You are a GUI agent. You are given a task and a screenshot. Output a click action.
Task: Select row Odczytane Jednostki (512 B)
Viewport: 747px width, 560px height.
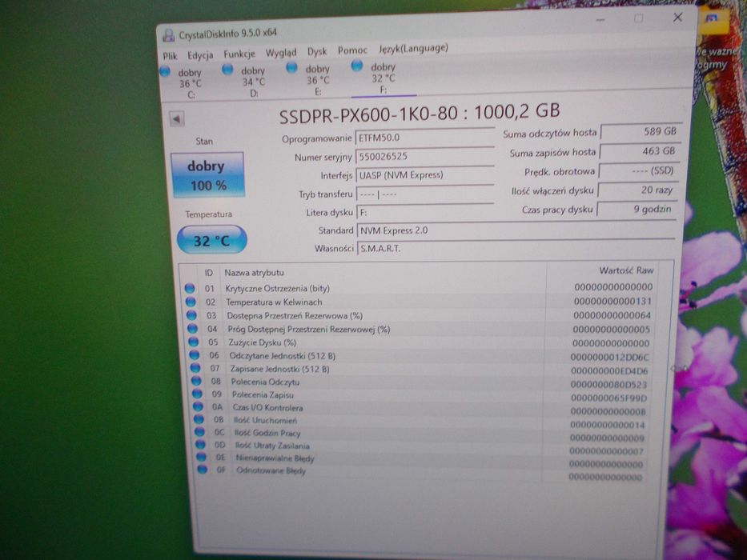click(420, 356)
